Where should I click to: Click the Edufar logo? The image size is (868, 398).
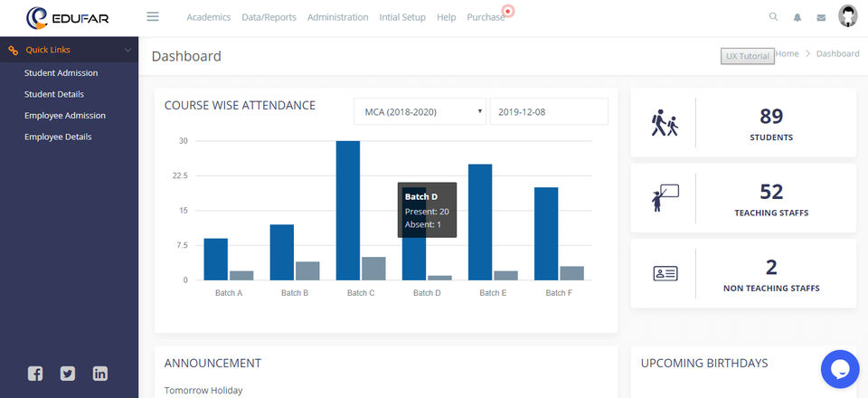pyautogui.click(x=68, y=18)
